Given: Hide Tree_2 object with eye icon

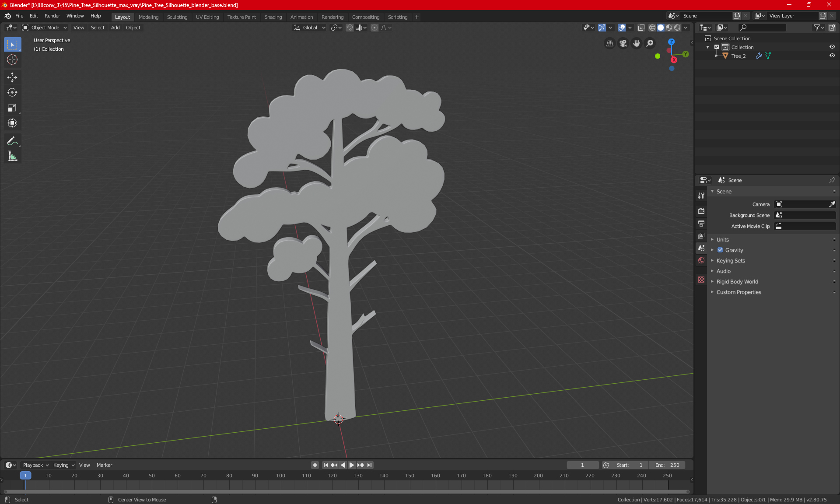Looking at the screenshot, I should pyautogui.click(x=832, y=56).
